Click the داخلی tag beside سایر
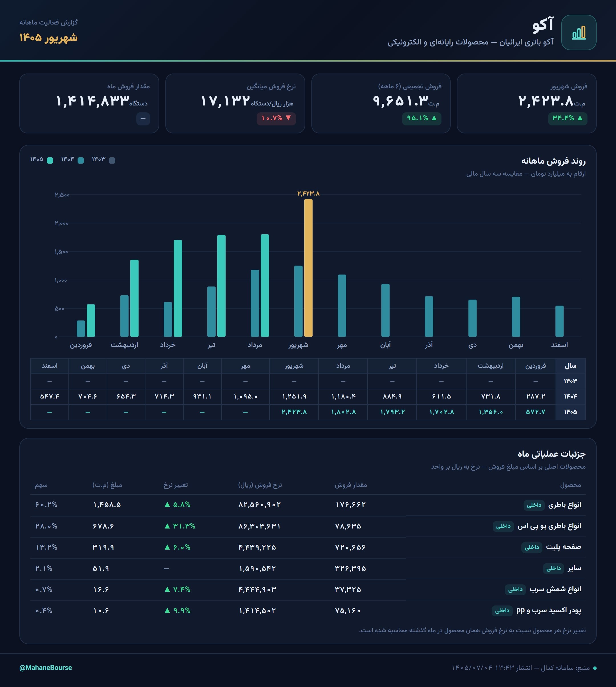The width and height of the screenshot is (616, 687). (553, 568)
